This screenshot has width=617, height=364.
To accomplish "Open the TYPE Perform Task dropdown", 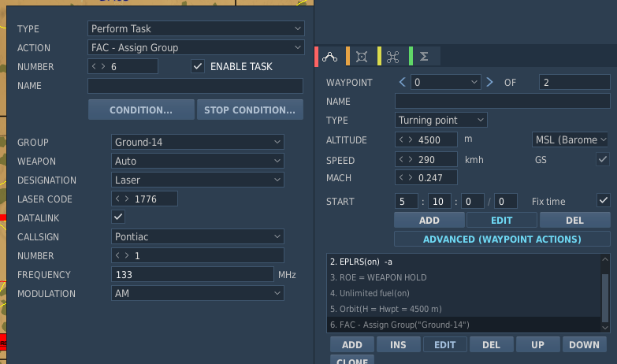I will pyautogui.click(x=196, y=28).
